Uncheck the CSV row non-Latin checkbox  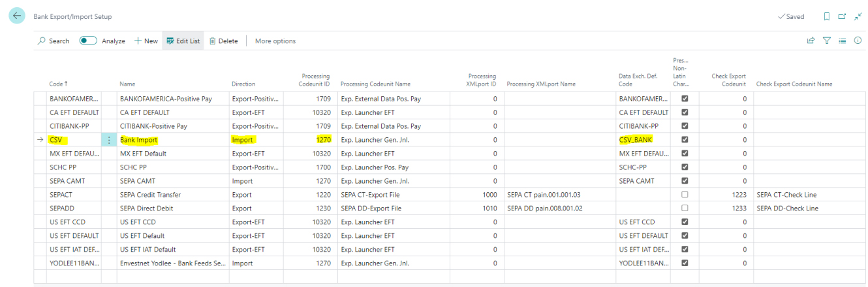tap(684, 140)
